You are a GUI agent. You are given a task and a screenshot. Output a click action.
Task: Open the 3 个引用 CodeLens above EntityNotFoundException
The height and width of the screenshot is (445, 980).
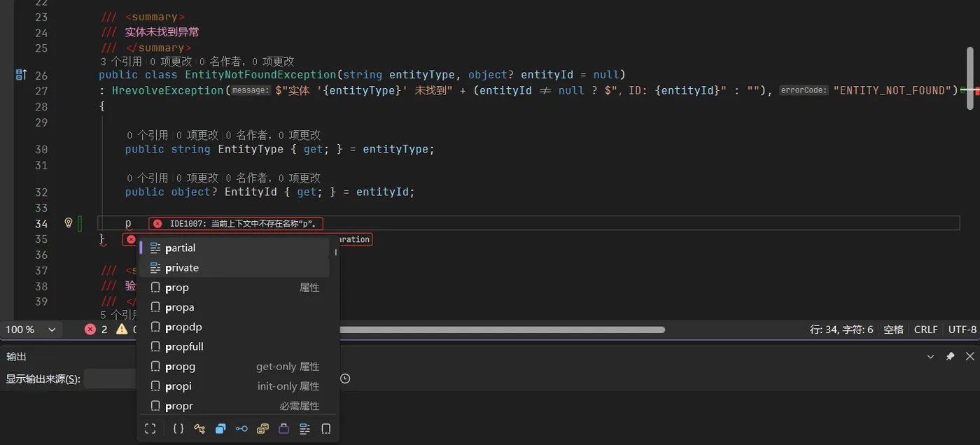click(122, 62)
